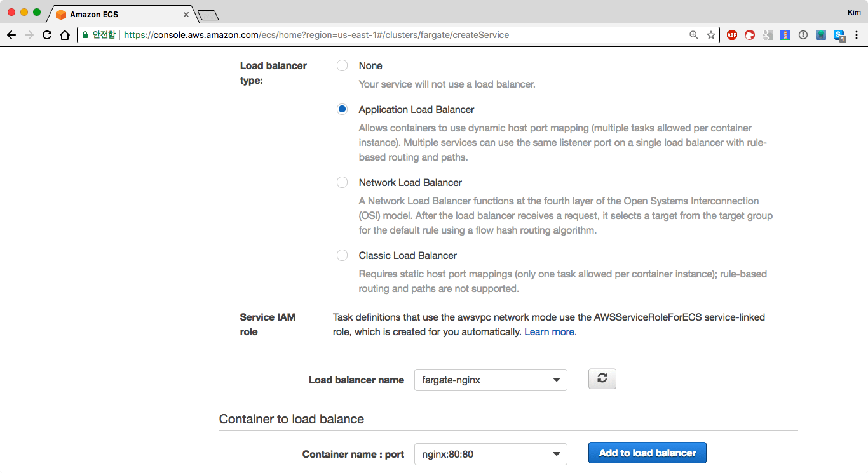Open a new browser tab

click(x=208, y=15)
